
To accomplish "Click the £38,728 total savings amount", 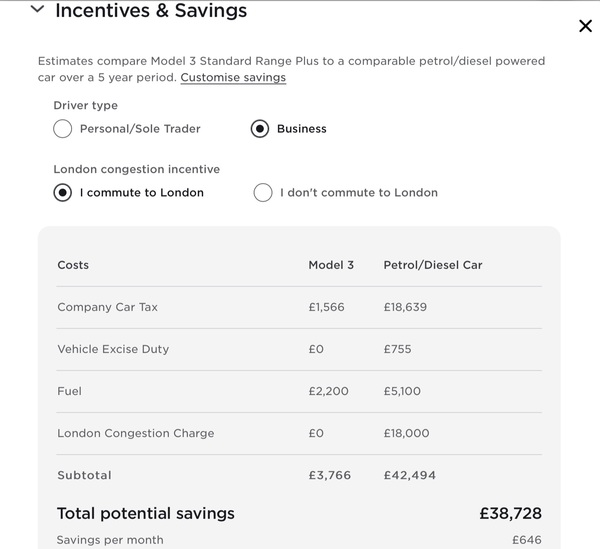I will click(x=510, y=513).
